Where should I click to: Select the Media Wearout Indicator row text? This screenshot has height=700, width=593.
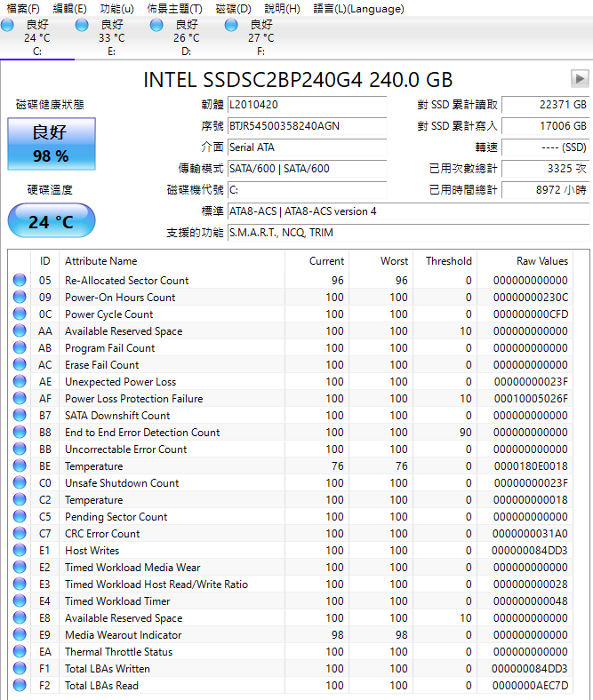tap(124, 635)
